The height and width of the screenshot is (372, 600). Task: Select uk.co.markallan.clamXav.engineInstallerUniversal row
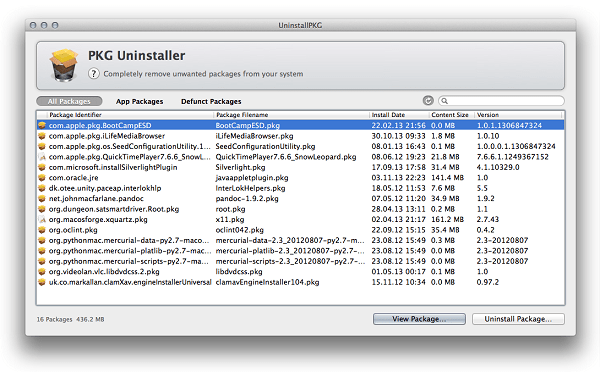pos(301,282)
